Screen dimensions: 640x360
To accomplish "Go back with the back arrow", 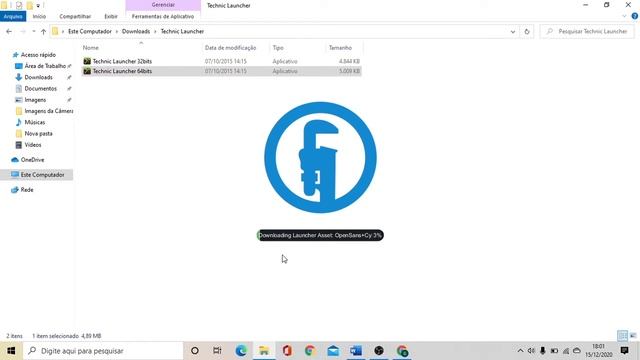I will pos(9,31).
